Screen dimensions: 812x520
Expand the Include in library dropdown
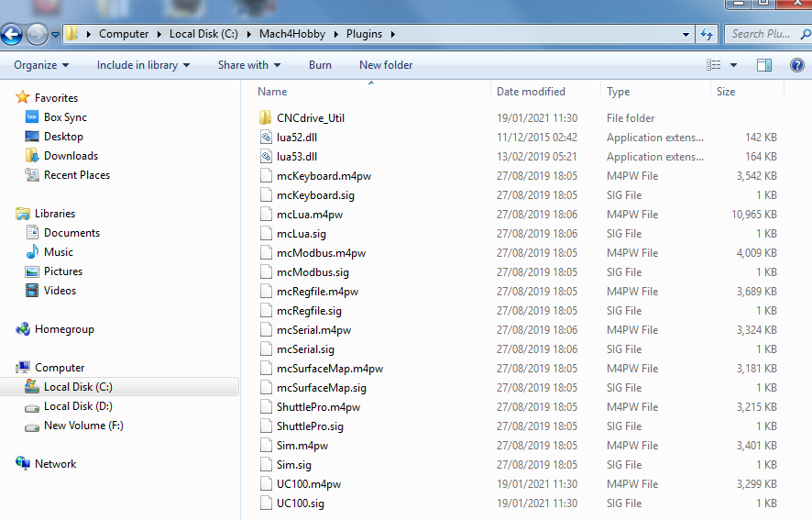point(143,65)
